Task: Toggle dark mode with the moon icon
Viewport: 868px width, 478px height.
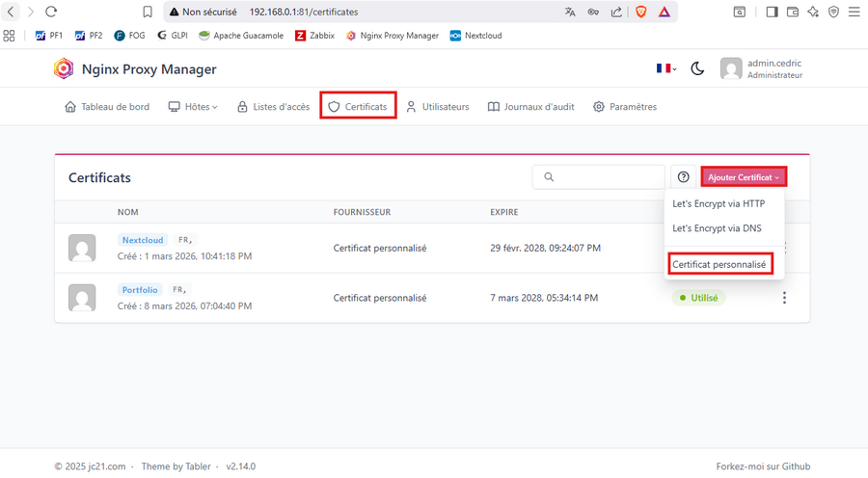Action: tap(697, 69)
